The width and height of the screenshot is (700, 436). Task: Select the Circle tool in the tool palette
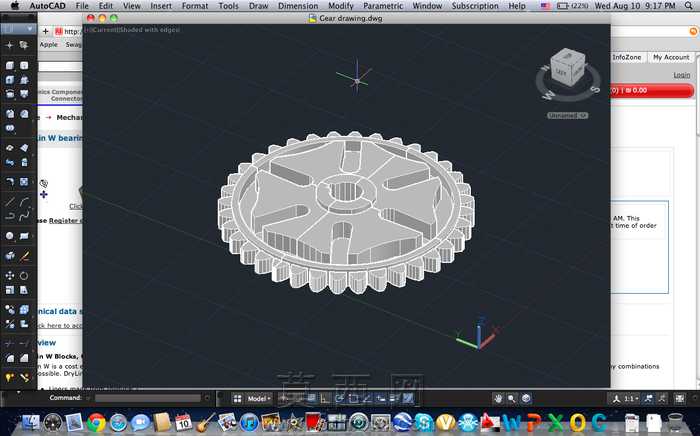pyautogui.click(x=10, y=236)
